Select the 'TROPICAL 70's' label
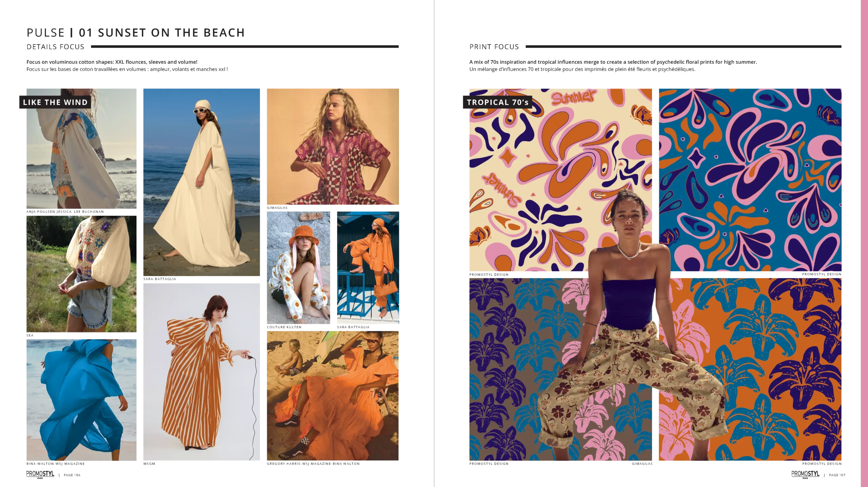 coord(497,102)
